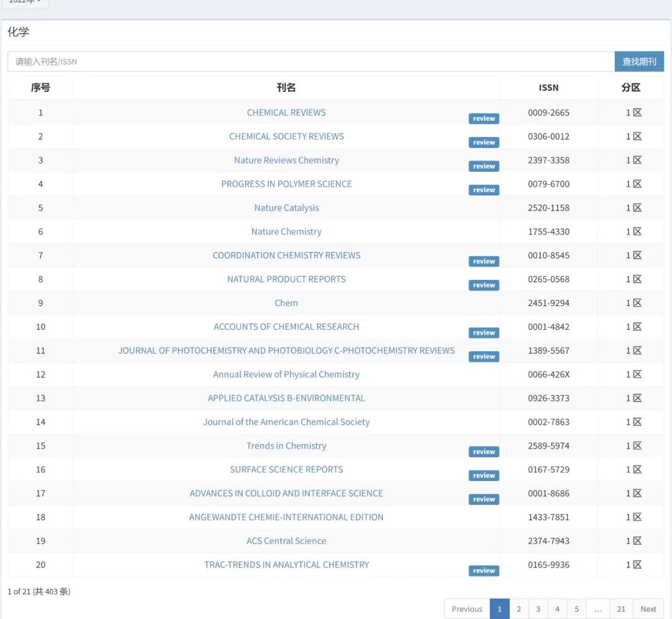
Task: Click the Next pagination button
Action: [648, 609]
